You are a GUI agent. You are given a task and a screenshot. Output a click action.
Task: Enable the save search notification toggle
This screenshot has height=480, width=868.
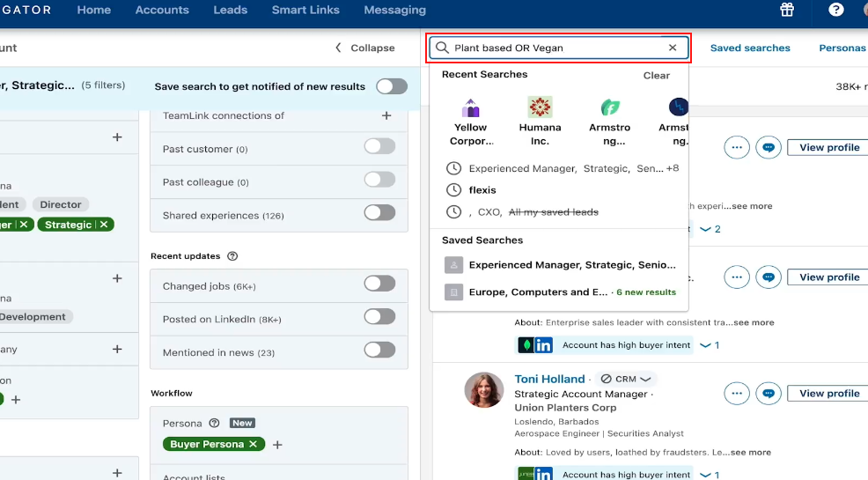pyautogui.click(x=392, y=86)
